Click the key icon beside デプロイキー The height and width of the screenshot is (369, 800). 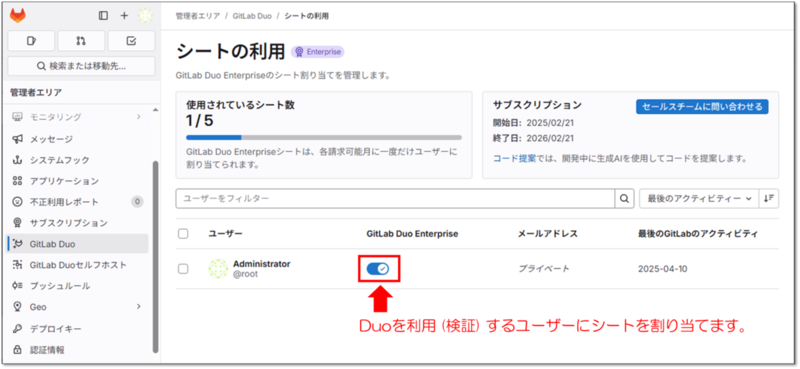(18, 328)
